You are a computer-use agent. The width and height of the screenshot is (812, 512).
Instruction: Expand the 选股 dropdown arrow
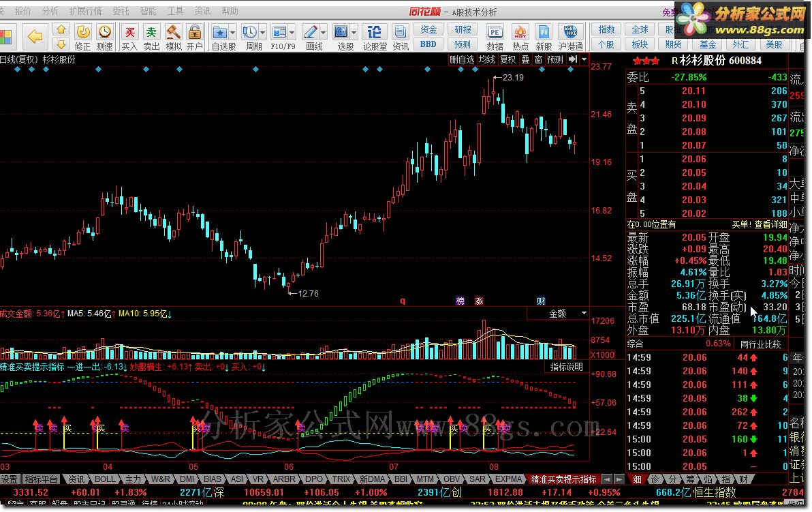click(354, 33)
